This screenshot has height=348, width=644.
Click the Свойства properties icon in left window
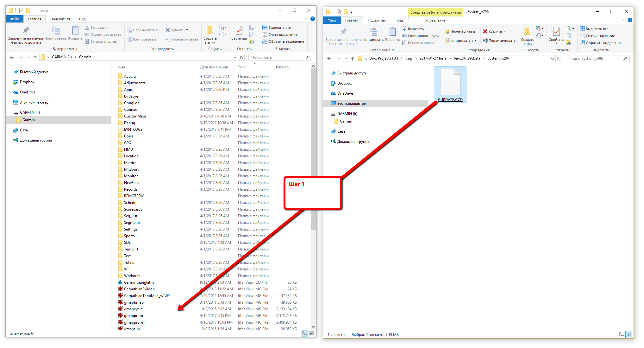point(239,30)
